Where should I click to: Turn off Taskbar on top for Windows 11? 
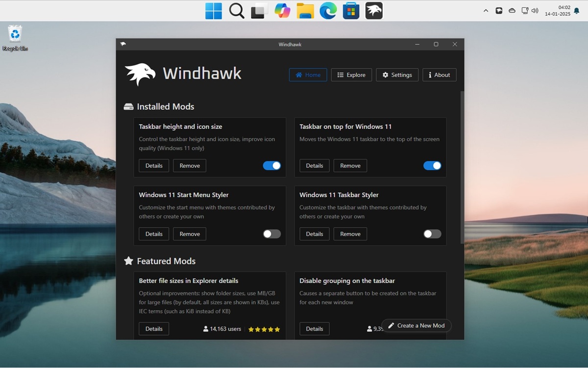click(x=433, y=165)
